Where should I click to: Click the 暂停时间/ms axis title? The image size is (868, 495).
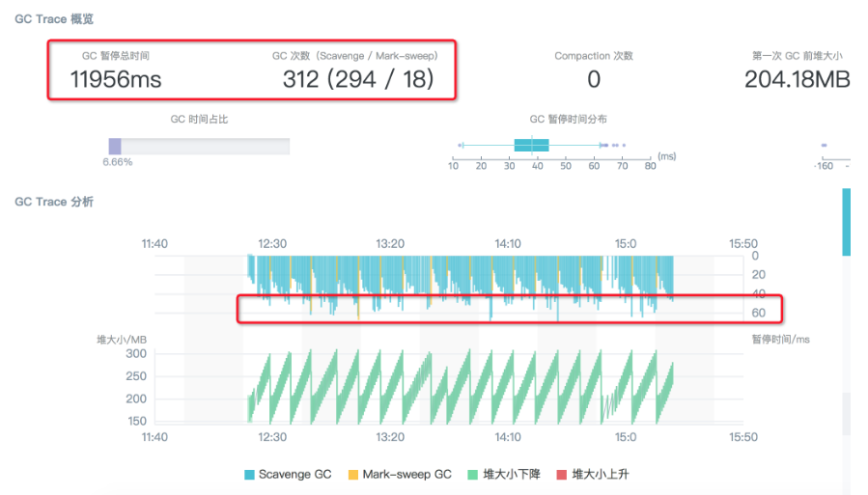(x=780, y=339)
